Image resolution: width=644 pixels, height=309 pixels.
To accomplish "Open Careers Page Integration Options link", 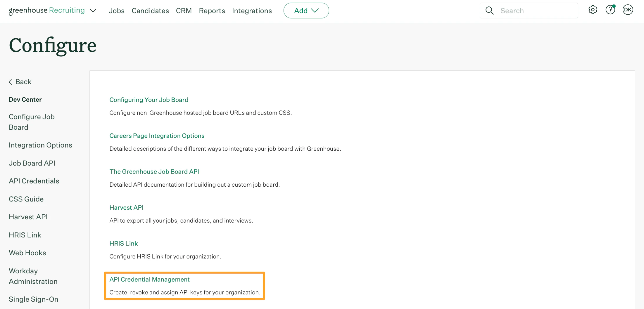I will [157, 136].
